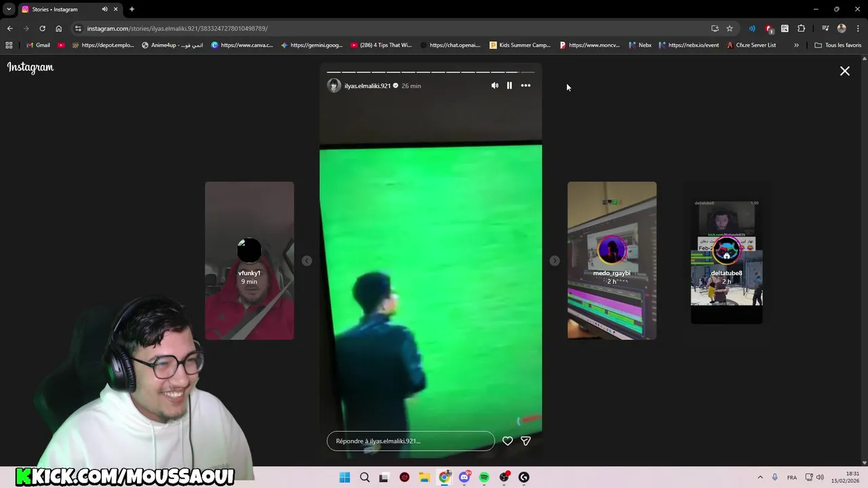Close the Stories • Instagram tab
The width and height of the screenshot is (868, 488).
pyautogui.click(x=115, y=9)
